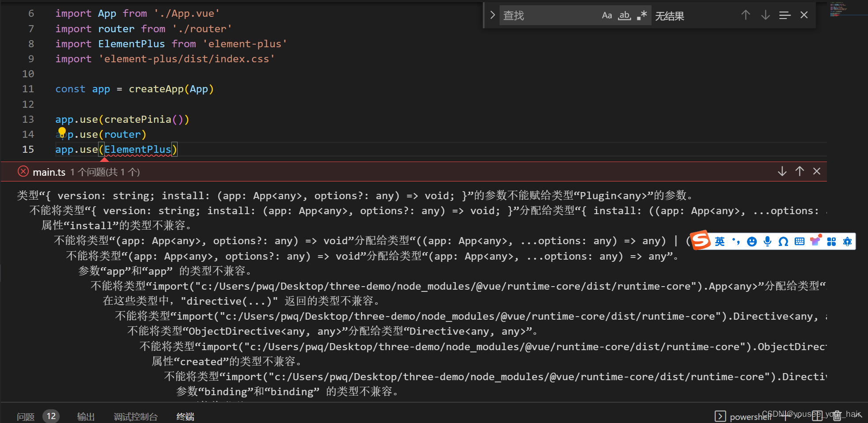Open the powershell terminal profile dropdown
868x423 pixels.
799,416
